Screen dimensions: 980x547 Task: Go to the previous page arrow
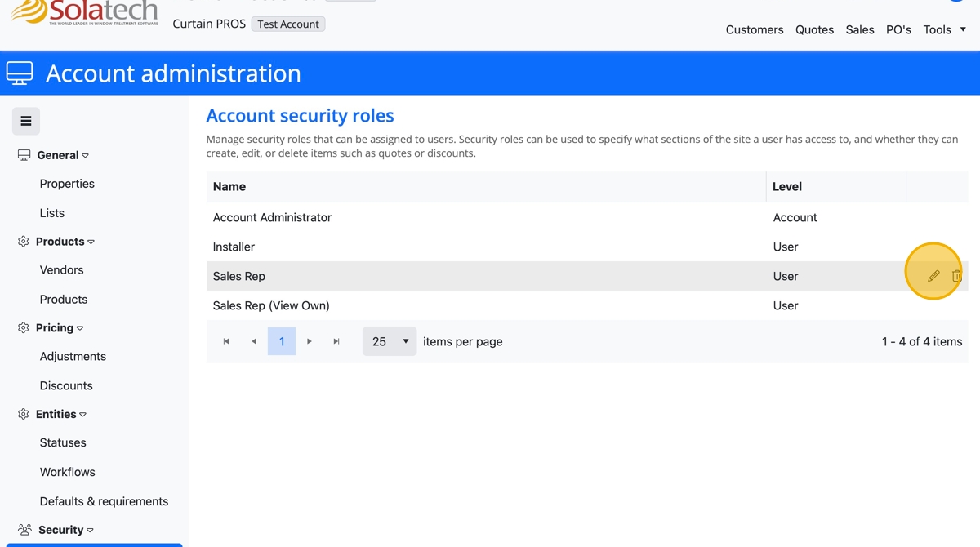[x=254, y=341]
